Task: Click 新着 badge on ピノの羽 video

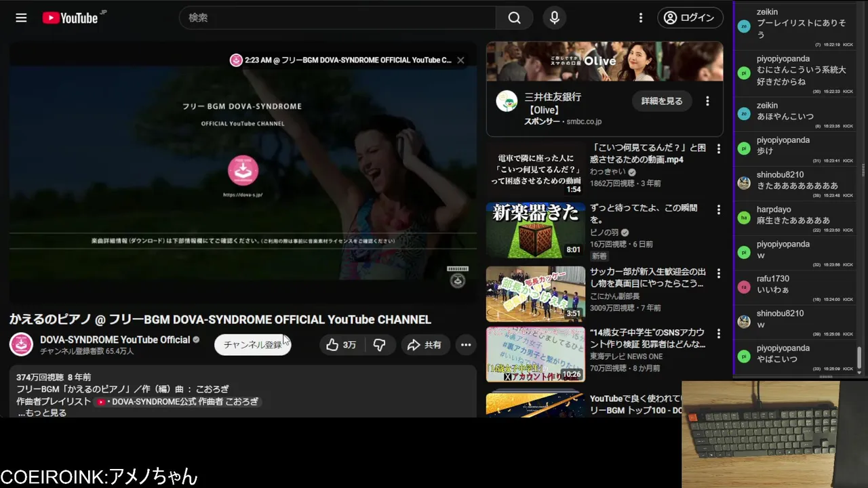Action: coord(599,256)
